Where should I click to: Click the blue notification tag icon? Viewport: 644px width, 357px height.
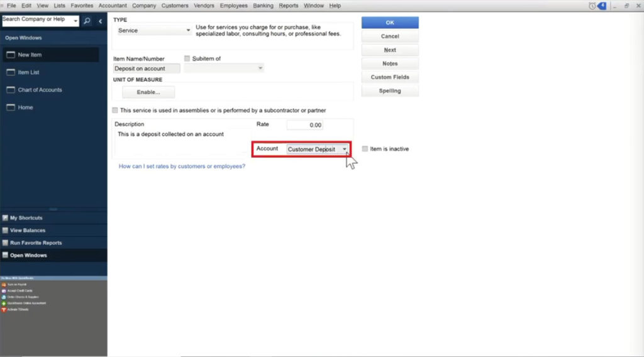602,6
